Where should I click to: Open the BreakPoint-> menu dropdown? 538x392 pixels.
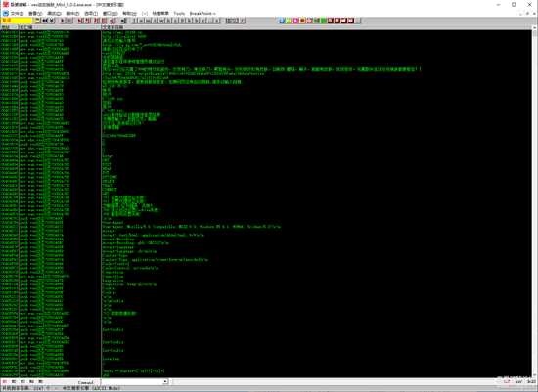point(202,13)
